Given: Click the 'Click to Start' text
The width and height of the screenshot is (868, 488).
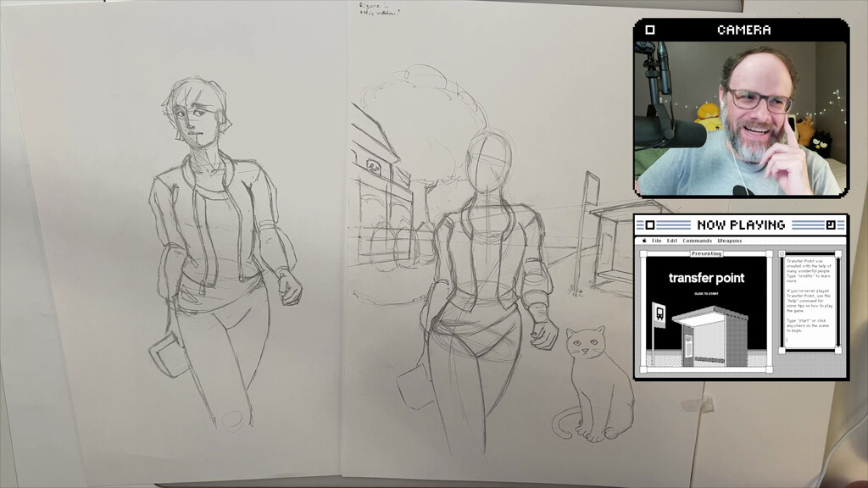Looking at the screenshot, I should click(706, 293).
